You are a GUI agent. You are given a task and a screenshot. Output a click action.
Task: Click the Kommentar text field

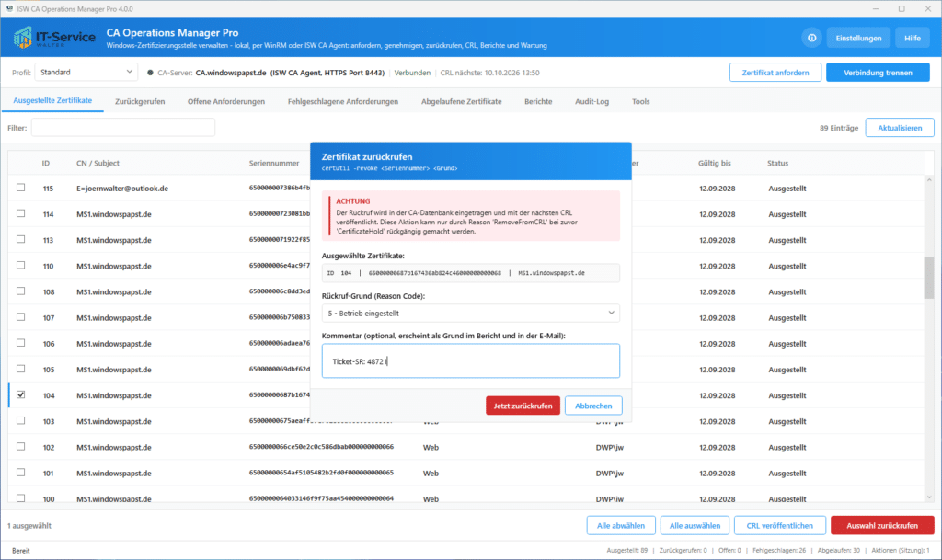[x=470, y=360]
